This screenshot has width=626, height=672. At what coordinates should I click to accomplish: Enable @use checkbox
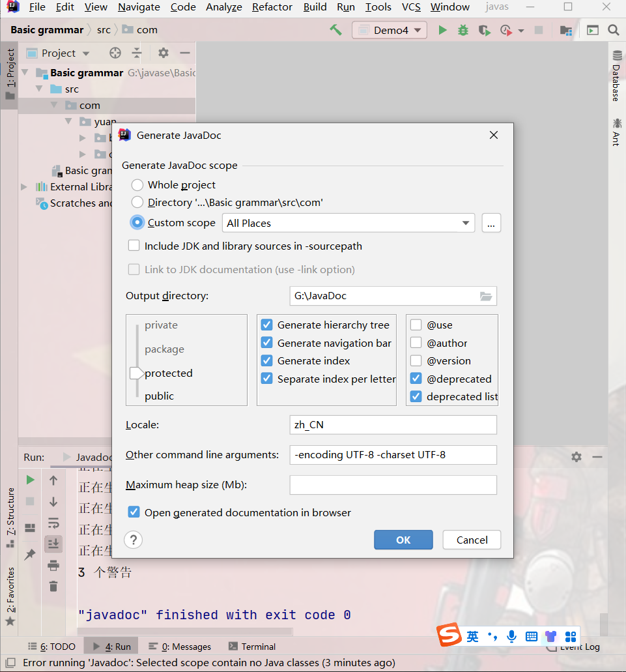416,325
